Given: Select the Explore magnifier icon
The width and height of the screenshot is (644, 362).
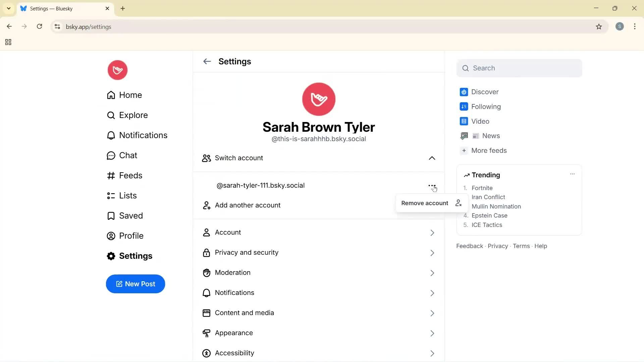Looking at the screenshot, I should 111,115.
